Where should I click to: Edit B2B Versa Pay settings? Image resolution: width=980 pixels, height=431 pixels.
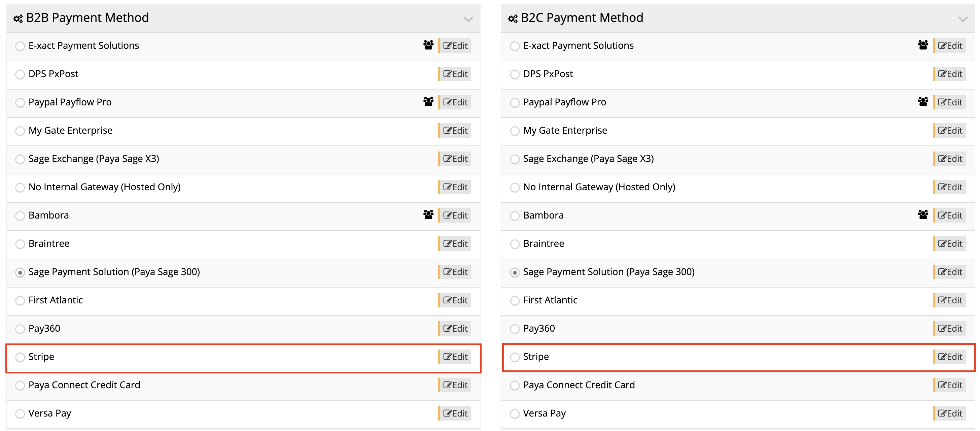pos(455,413)
